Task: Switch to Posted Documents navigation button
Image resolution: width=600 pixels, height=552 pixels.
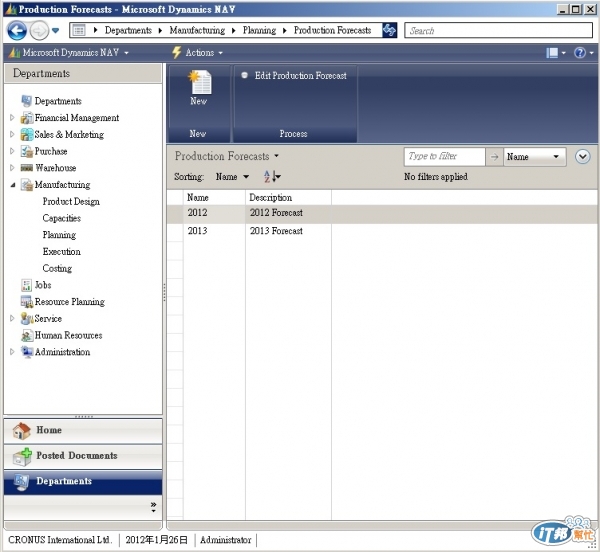Action: [83, 456]
